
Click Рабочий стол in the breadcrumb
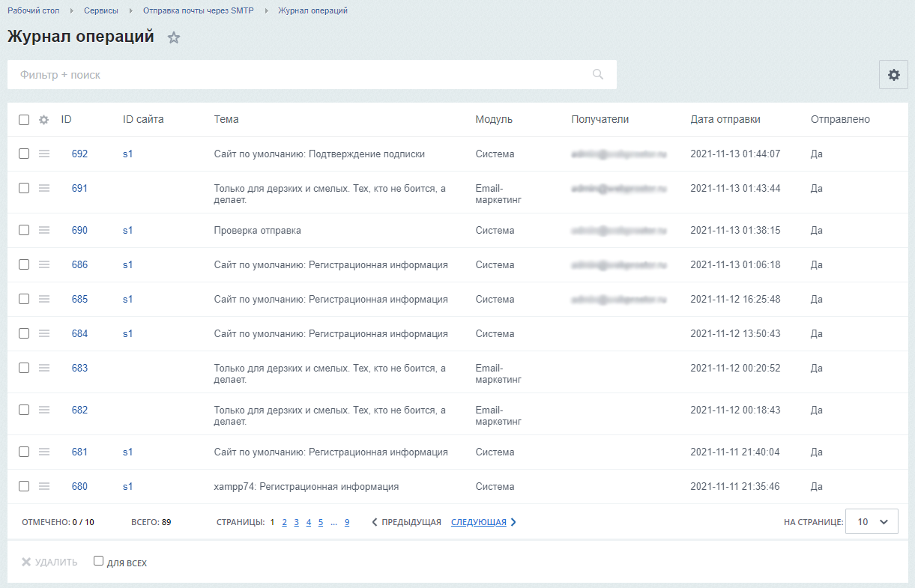(33, 10)
